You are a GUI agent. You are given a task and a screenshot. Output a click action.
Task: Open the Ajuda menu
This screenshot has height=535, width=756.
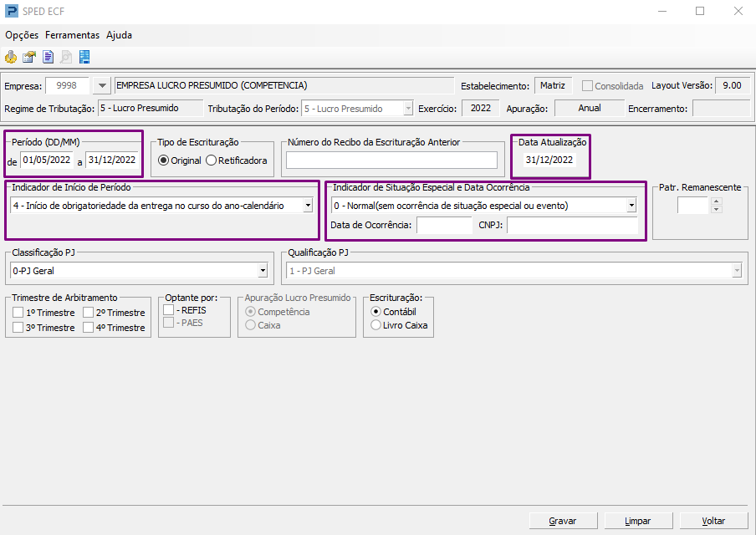pyautogui.click(x=119, y=35)
